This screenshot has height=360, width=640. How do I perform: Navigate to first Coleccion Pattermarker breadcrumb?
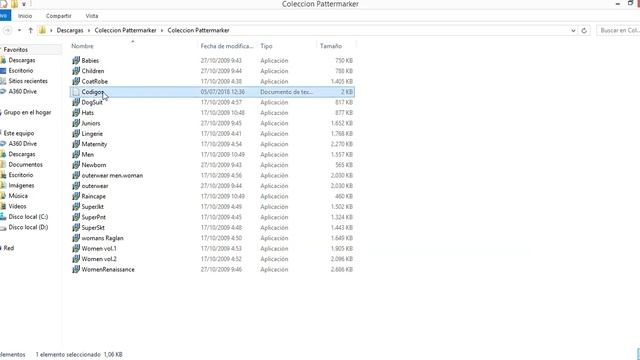[125, 31]
